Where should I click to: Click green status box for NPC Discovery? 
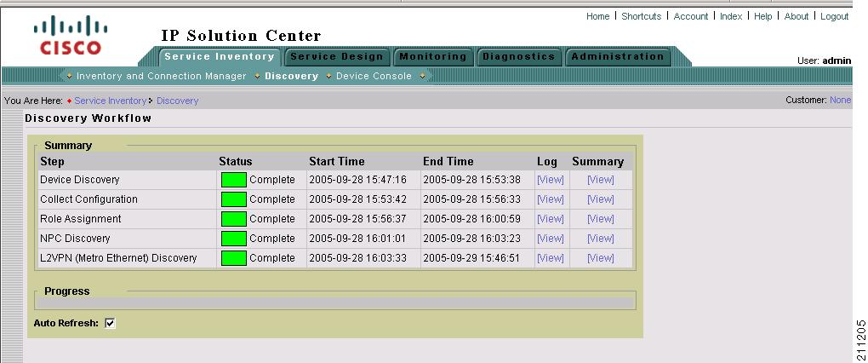(x=234, y=239)
